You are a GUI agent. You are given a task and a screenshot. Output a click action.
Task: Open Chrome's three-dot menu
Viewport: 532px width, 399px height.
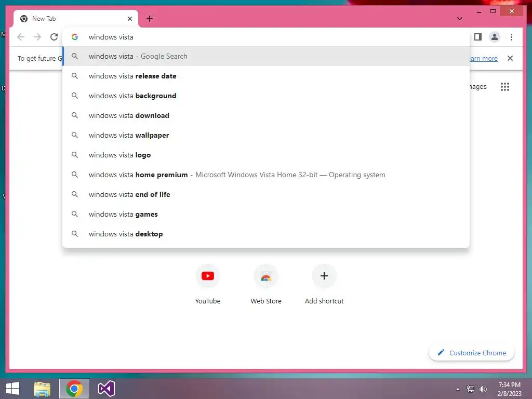click(x=511, y=37)
